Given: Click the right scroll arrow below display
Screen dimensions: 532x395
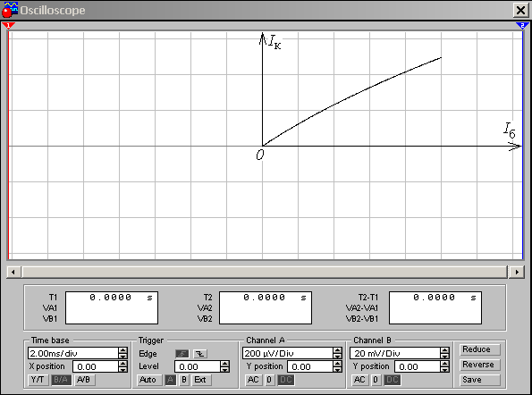Looking at the screenshot, I should click(x=517, y=272).
